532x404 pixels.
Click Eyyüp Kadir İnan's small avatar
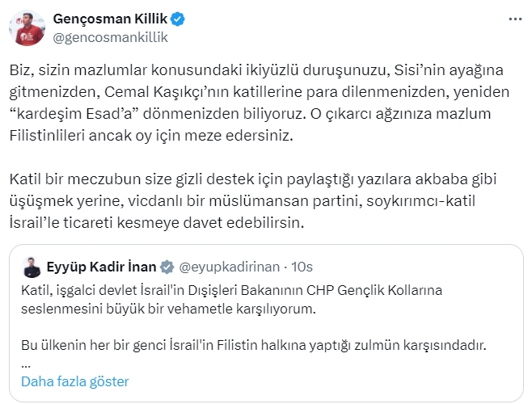pos(32,267)
